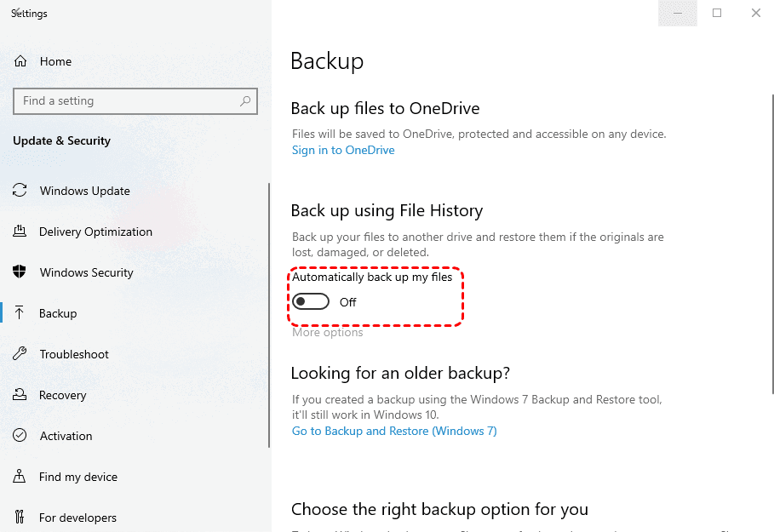The image size is (774, 532).
Task: Click the Troubleshoot wrench icon
Action: [x=20, y=354]
